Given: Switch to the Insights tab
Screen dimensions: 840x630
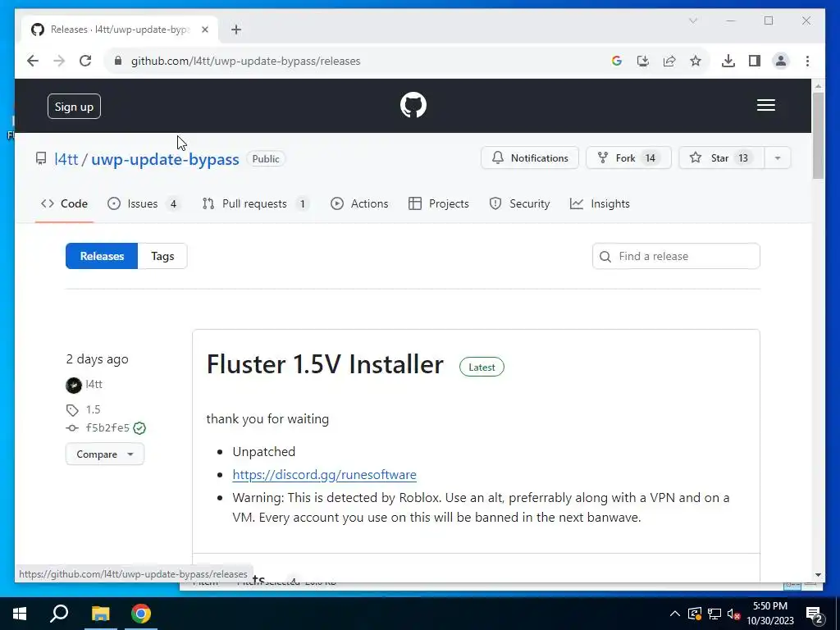Looking at the screenshot, I should tap(600, 203).
